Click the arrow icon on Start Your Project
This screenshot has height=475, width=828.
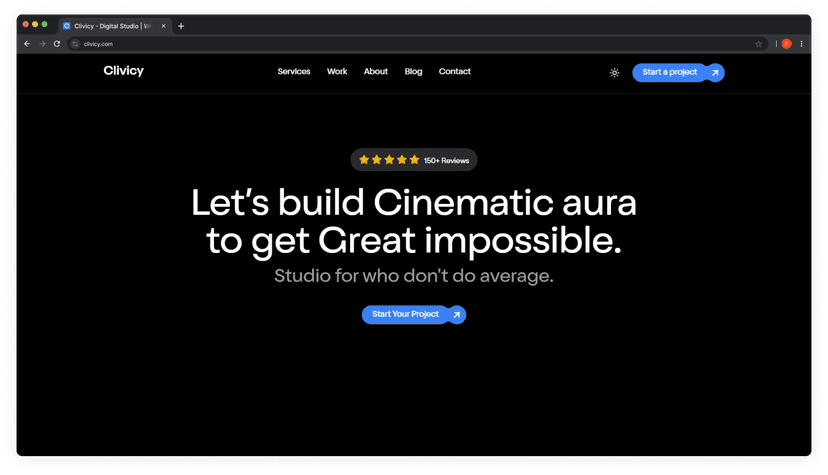click(457, 315)
